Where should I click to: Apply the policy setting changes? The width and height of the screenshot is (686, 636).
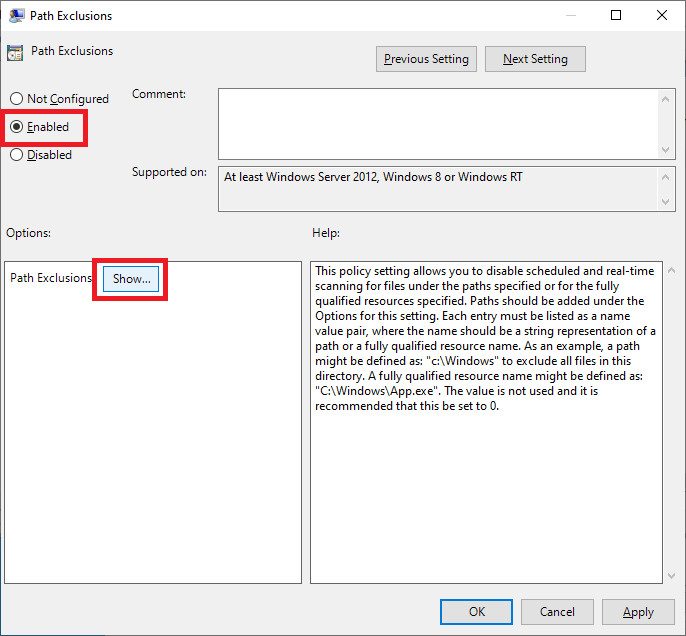(638, 611)
